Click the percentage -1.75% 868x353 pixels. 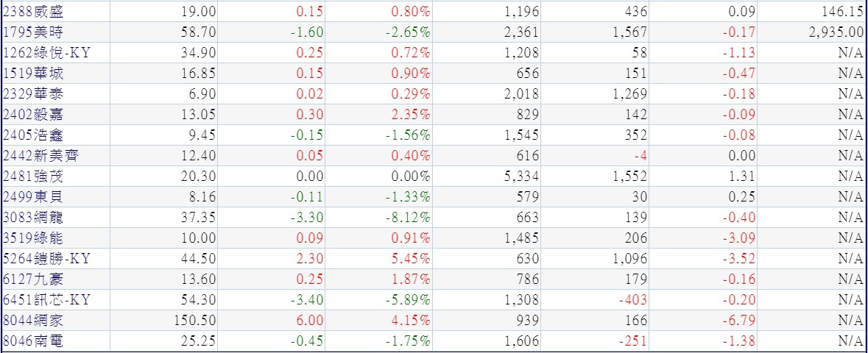409,342
